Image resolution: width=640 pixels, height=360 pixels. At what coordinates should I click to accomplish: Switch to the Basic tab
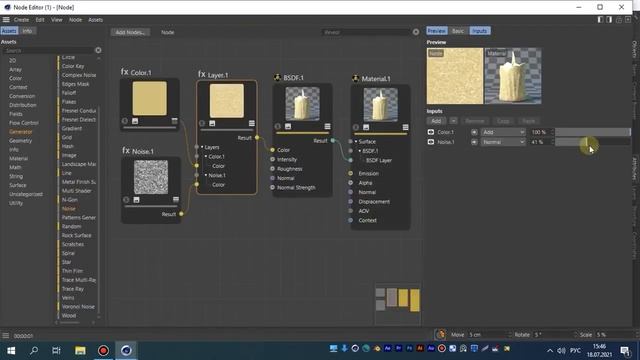point(458,31)
